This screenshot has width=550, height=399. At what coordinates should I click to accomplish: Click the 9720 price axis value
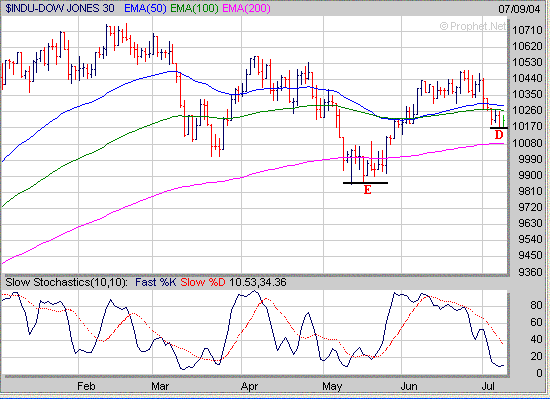coord(530,207)
